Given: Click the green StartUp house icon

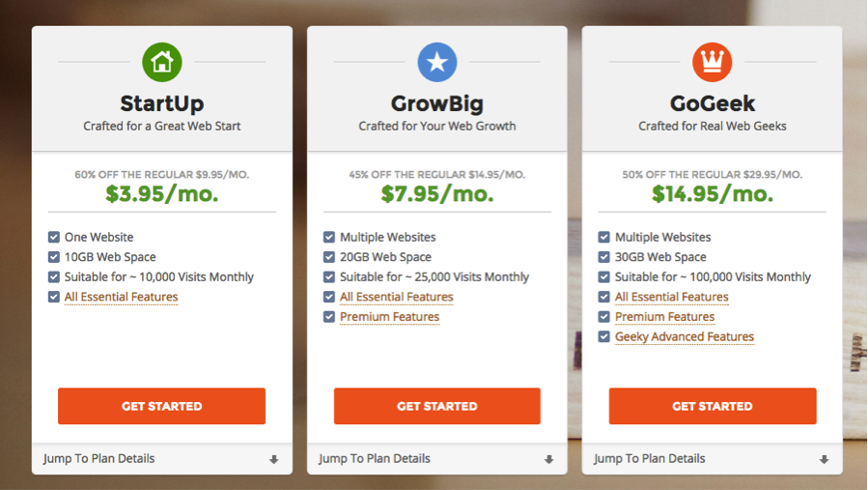Looking at the screenshot, I should pos(161,63).
